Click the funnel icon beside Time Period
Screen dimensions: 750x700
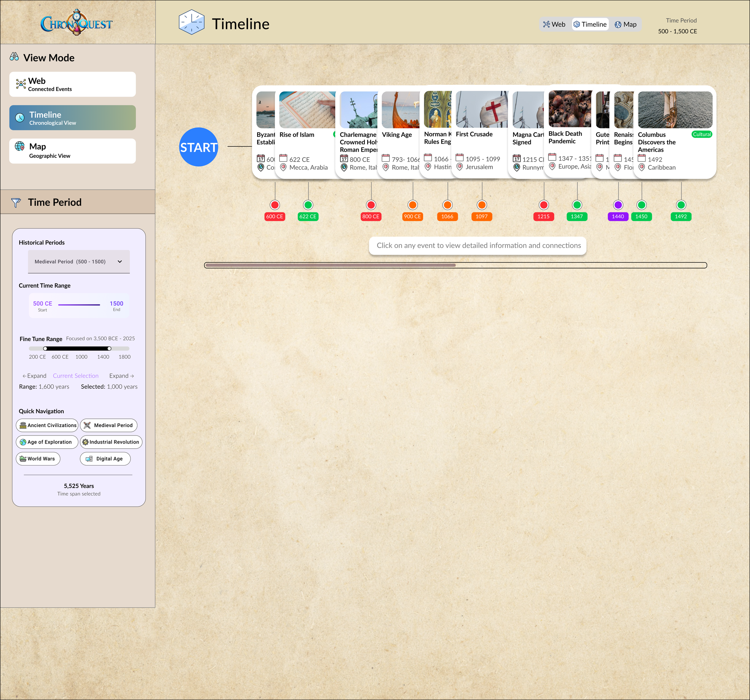click(16, 202)
